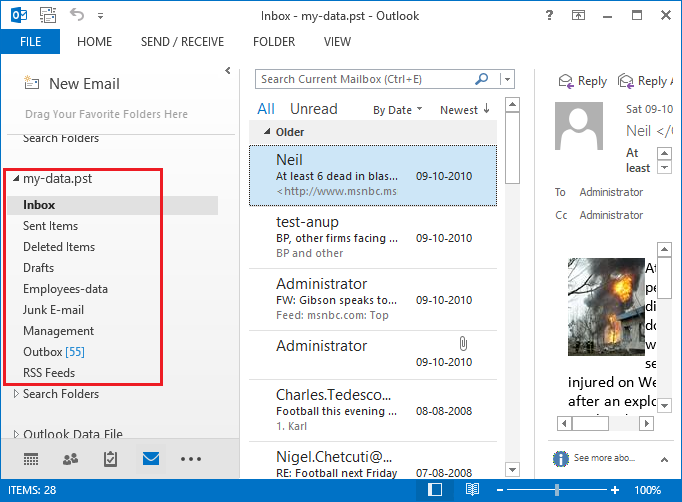Click the subject scroll up arrow in header
Screen dimensions: 682x502
pyautogui.click(x=664, y=154)
